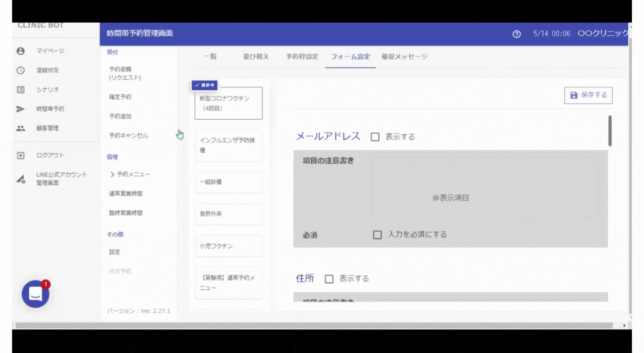Click the Scenario list icon
The image size is (644, 353).
[20, 89]
